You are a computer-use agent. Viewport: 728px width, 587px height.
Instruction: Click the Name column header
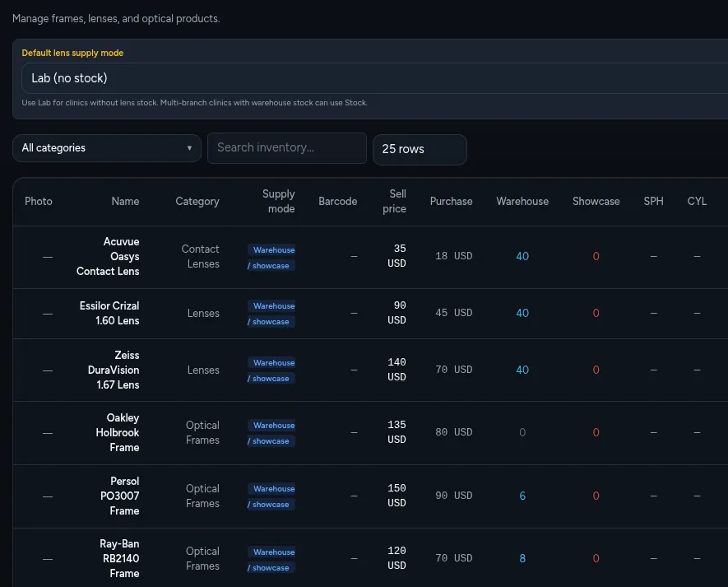pos(125,201)
